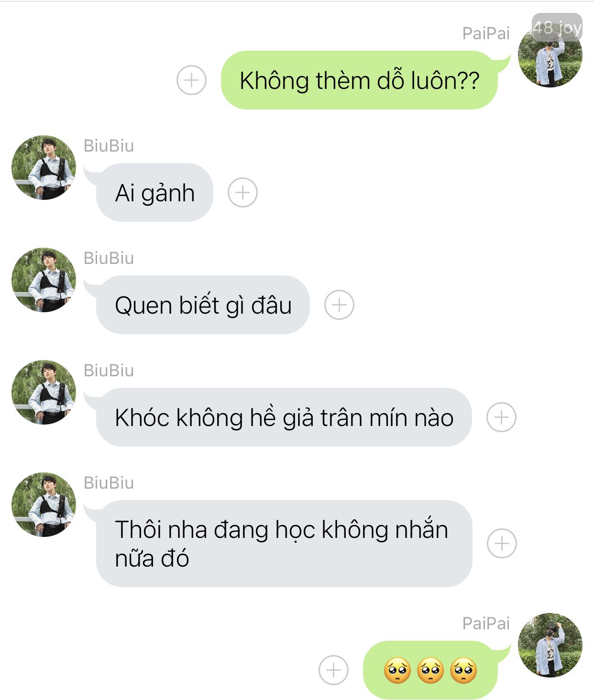The height and width of the screenshot is (700, 594).
Task: Select the "Quen biết gì đâu" bubble
Action: (x=203, y=305)
